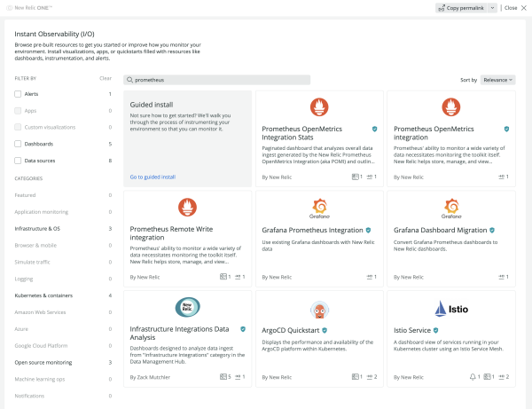
Task: Click the New Relic ONE logo in header
Action: click(x=29, y=8)
